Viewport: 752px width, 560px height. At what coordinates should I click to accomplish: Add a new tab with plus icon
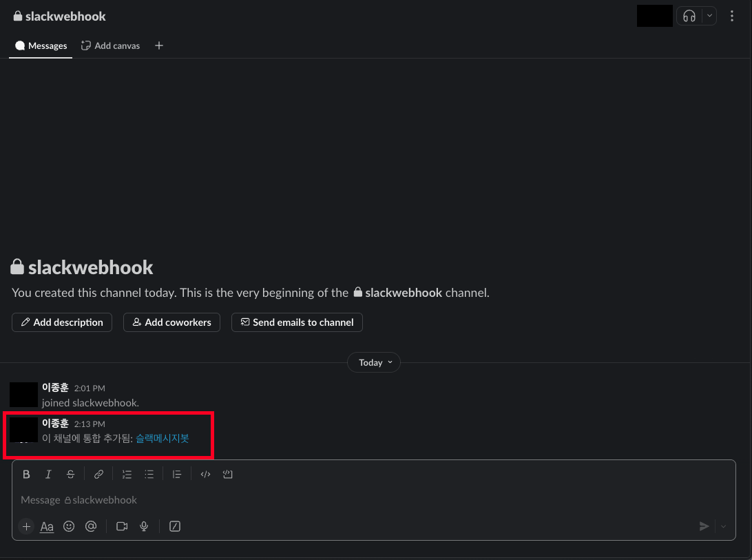(x=159, y=45)
